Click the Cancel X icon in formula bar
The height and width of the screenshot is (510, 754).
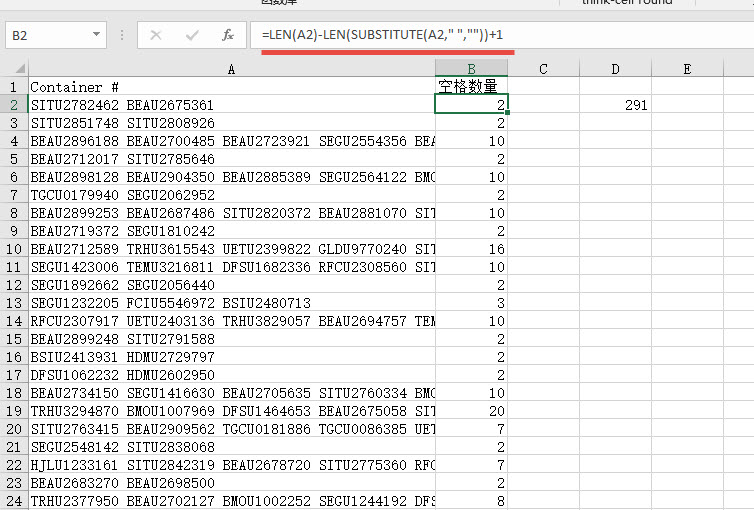(x=156, y=35)
